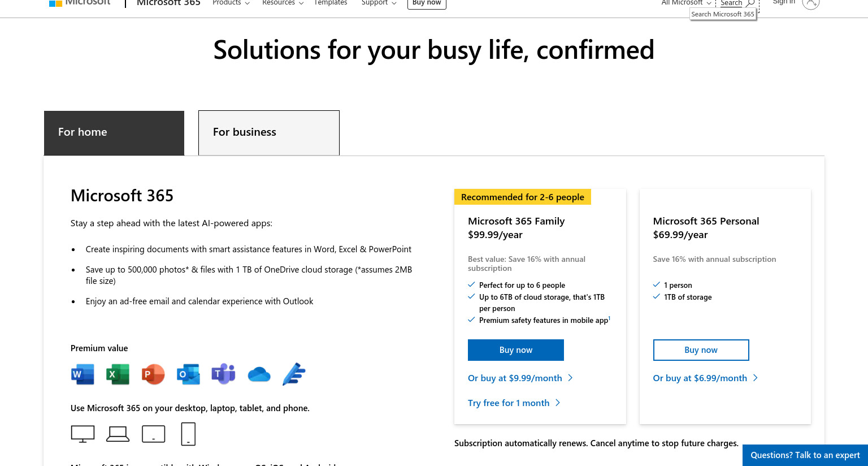Switch to the For business tab
This screenshot has height=466, width=868.
pyautogui.click(x=269, y=132)
